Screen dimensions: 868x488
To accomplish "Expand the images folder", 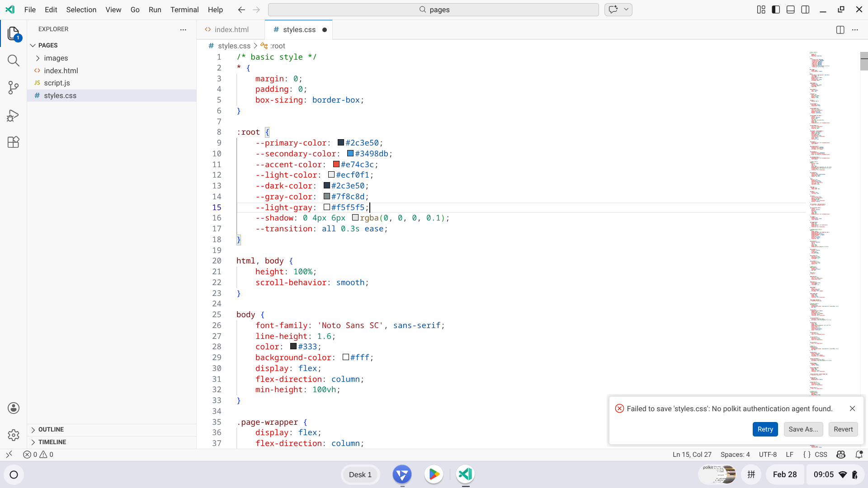I will [x=56, y=58].
